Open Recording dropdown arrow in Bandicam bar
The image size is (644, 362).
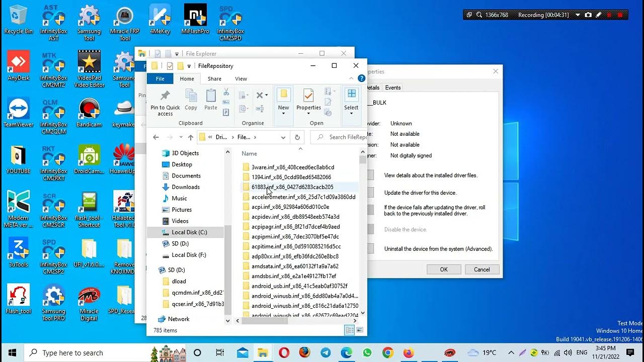tap(578, 15)
